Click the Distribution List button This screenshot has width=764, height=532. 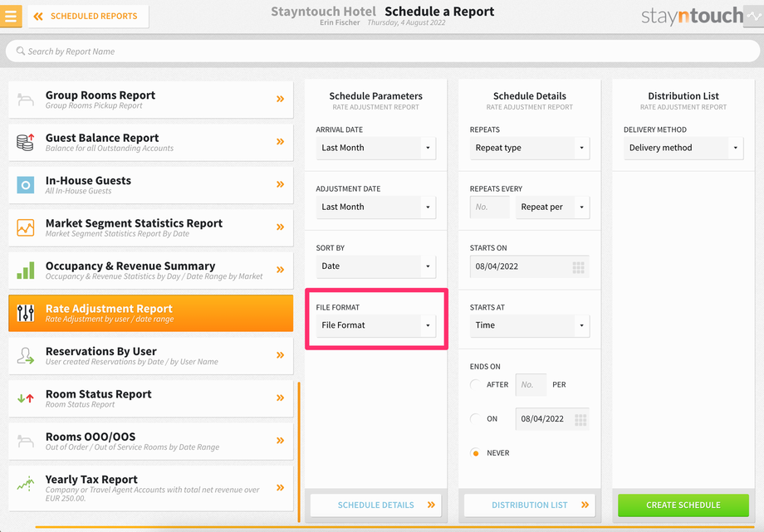pyautogui.click(x=530, y=505)
